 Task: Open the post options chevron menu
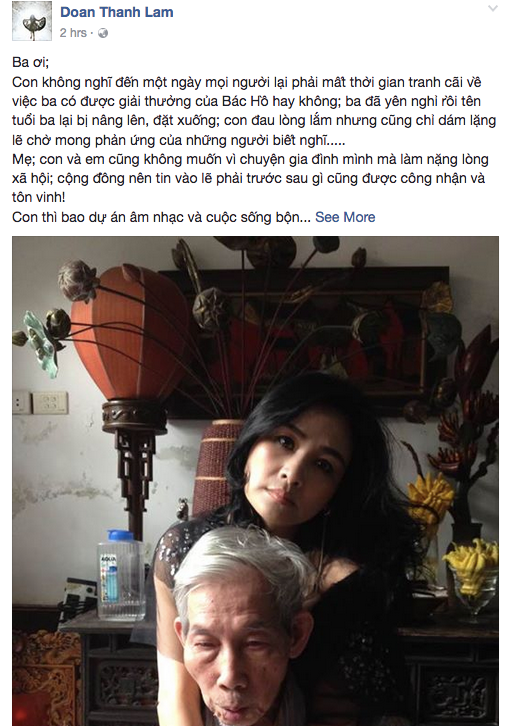pyautogui.click(x=493, y=8)
